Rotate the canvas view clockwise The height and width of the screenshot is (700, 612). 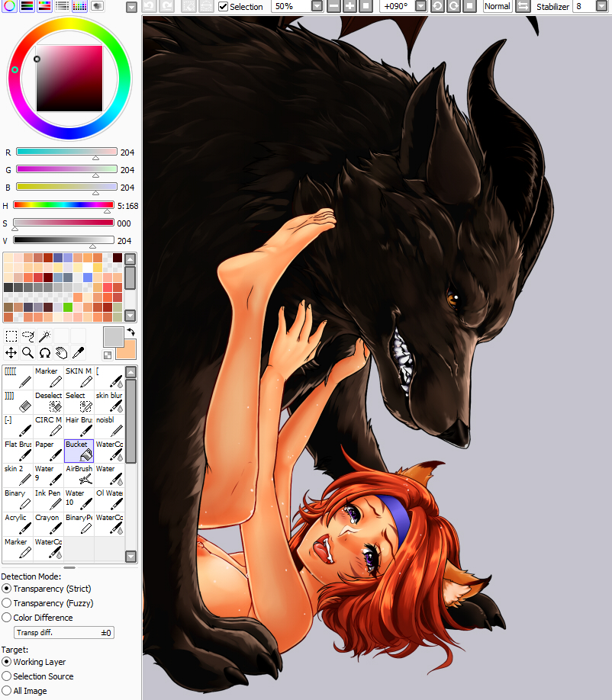453,6
